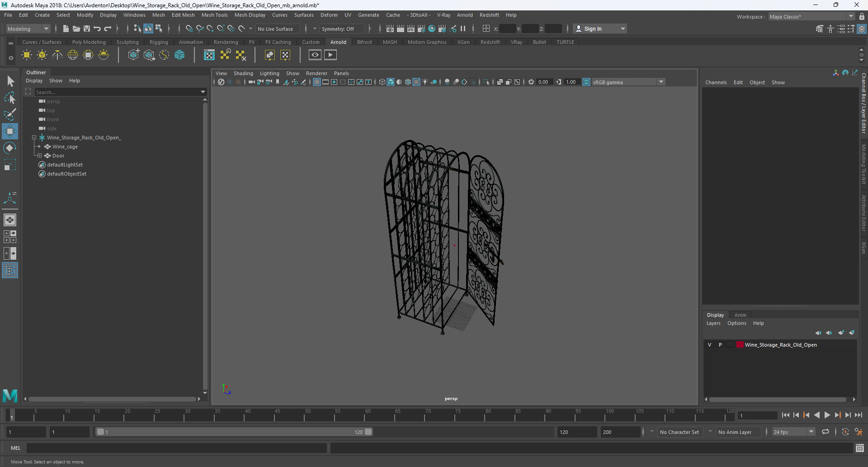Undo last action with toolbar arrow

[x=97, y=29]
